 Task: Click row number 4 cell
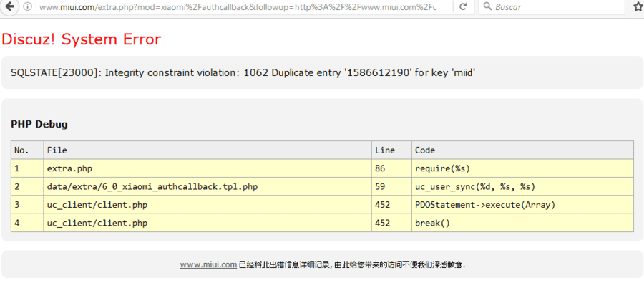pyautogui.click(x=27, y=223)
